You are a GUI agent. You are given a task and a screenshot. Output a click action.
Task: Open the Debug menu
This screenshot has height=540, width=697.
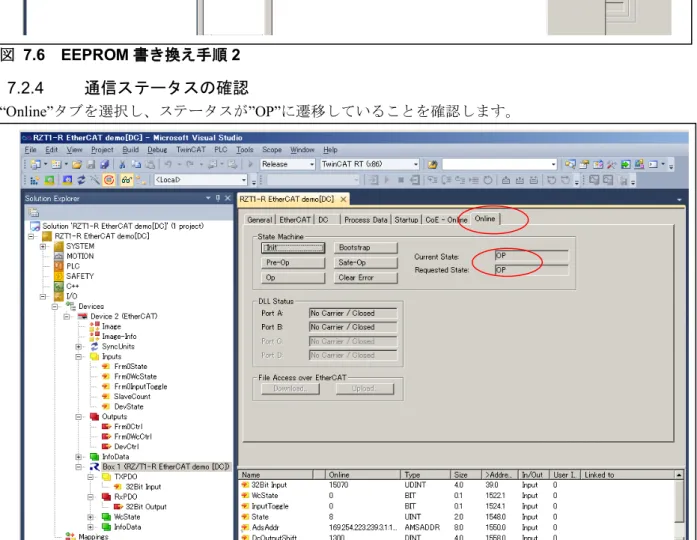click(157, 150)
